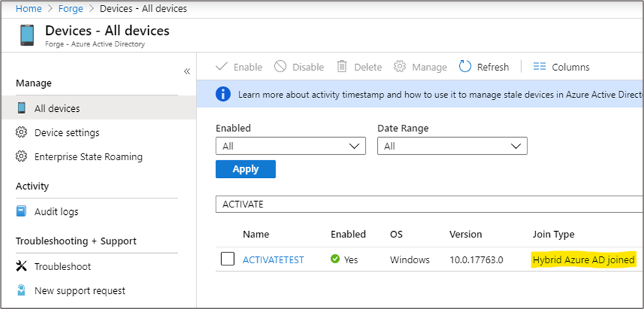644x309 pixels.
Task: Click the Delete trash icon
Action: (x=342, y=67)
